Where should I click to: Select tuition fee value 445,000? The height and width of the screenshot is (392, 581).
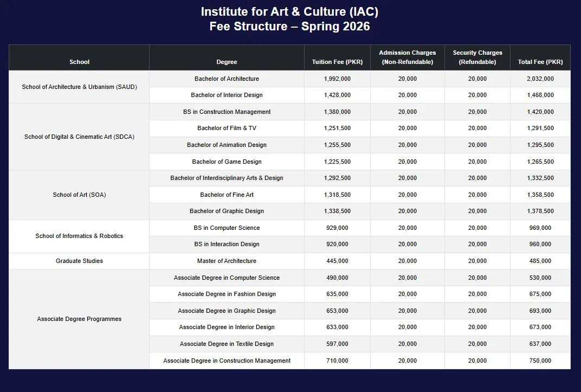tap(337, 261)
